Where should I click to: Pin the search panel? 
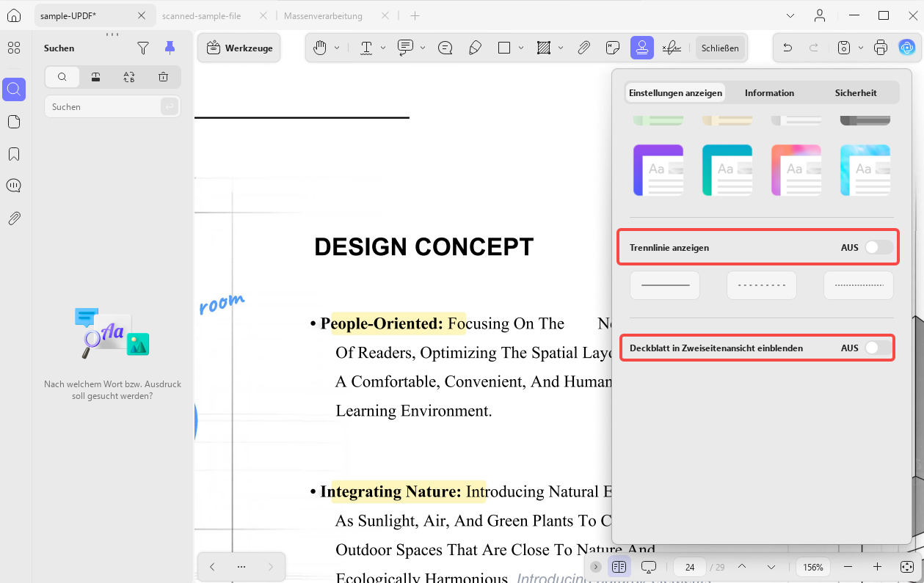click(170, 48)
